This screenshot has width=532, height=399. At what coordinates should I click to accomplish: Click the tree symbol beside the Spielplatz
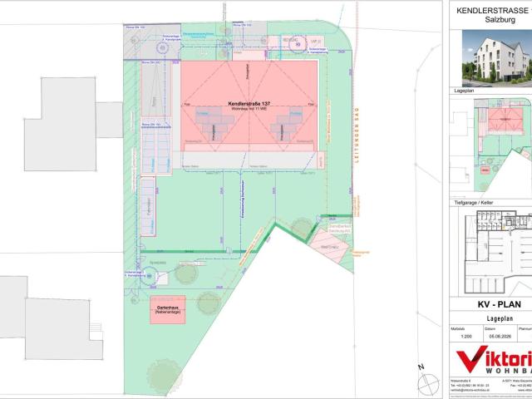(186, 273)
